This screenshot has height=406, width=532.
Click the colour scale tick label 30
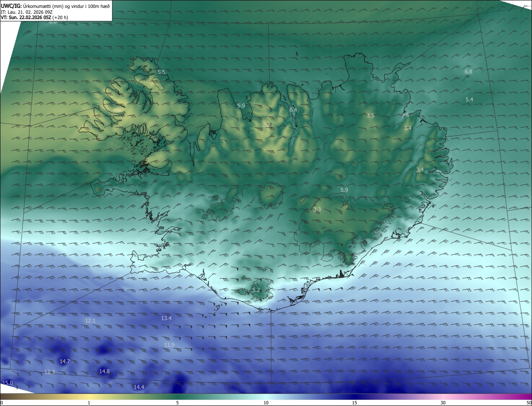click(443, 403)
